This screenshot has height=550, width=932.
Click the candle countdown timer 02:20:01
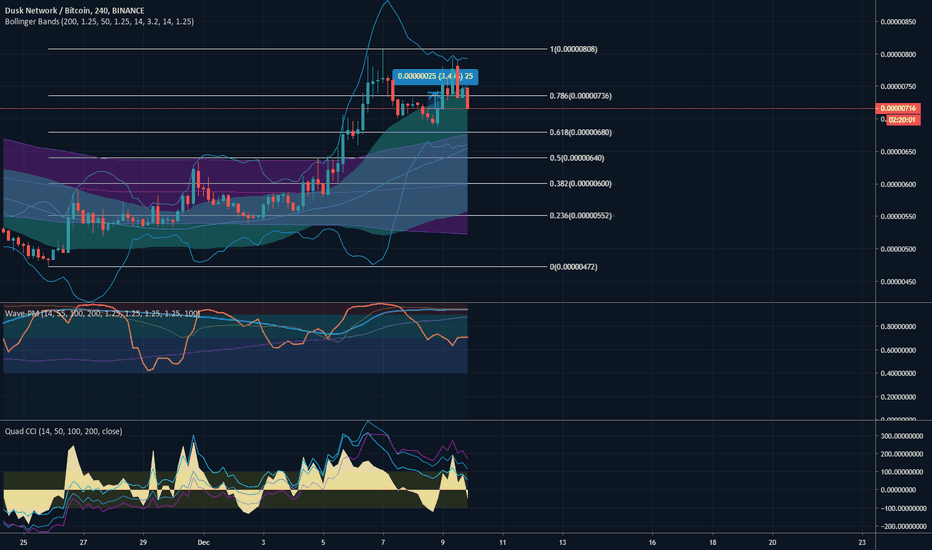coord(903,120)
